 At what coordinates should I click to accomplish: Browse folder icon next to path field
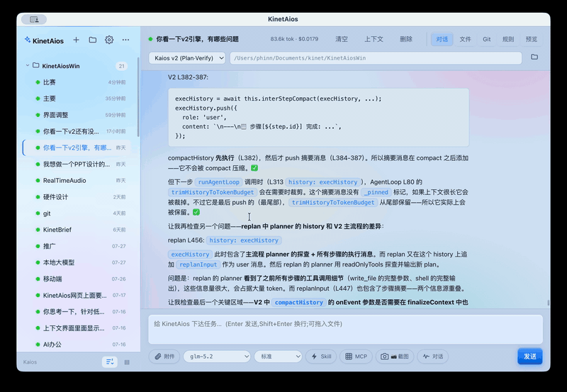pyautogui.click(x=534, y=57)
